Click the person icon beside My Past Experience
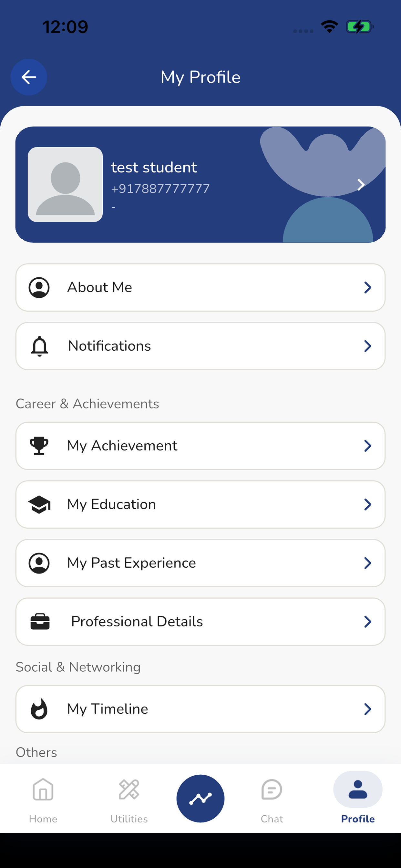Screen dimensions: 401x868 coord(39,563)
